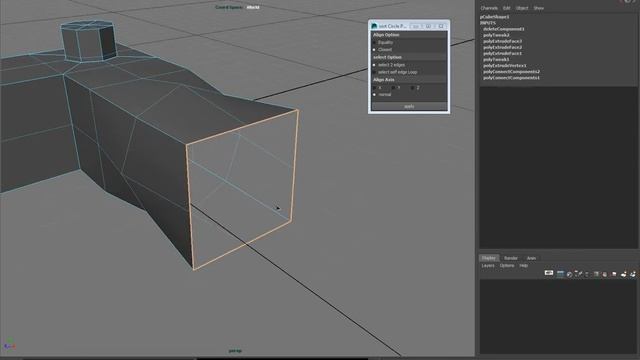Image resolution: width=640 pixels, height=360 pixels.
Task: Select polyExtrudeFace2 input node
Action: (502, 47)
